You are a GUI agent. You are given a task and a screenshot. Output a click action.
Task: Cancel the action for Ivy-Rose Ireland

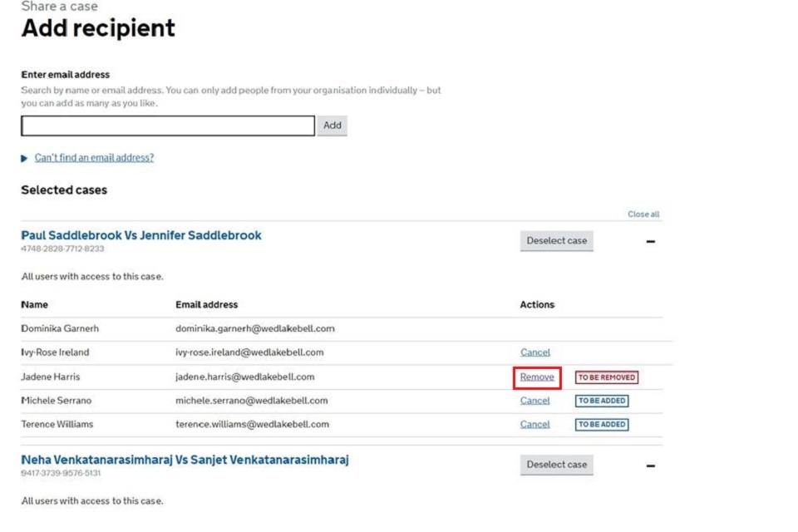[534, 352]
